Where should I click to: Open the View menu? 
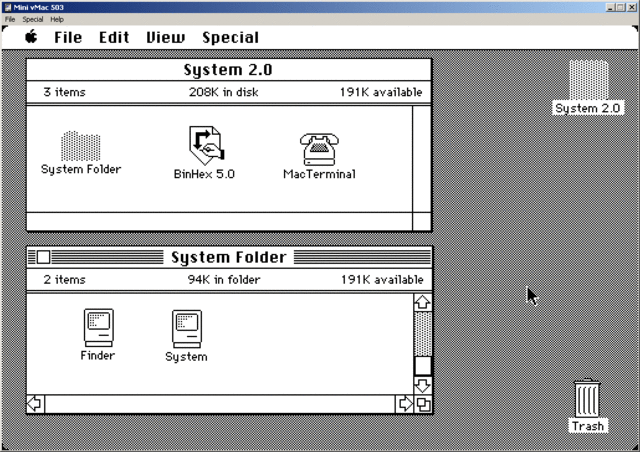pos(165,38)
